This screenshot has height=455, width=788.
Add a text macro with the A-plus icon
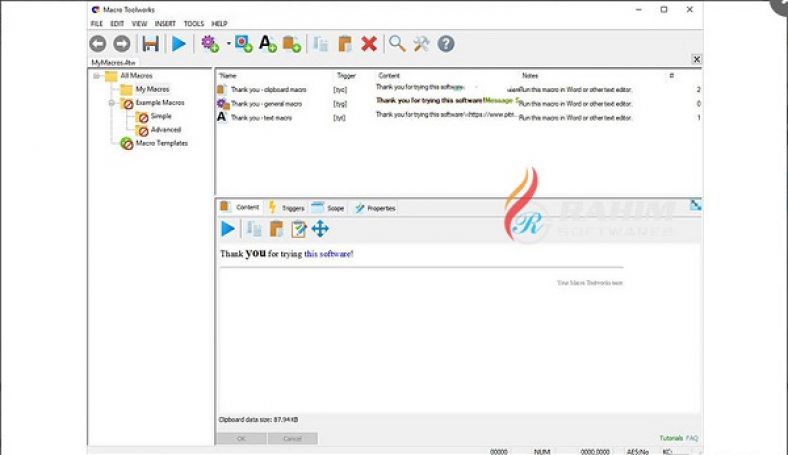click(267, 44)
